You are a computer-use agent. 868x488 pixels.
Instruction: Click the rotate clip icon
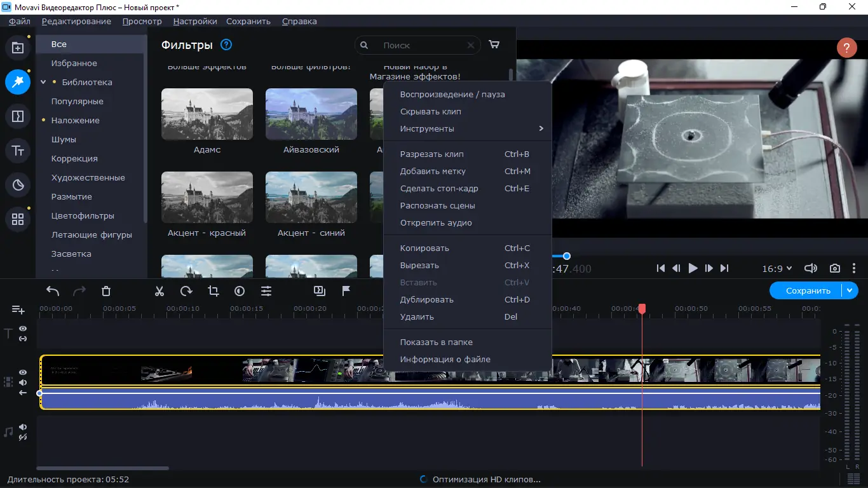click(x=186, y=291)
